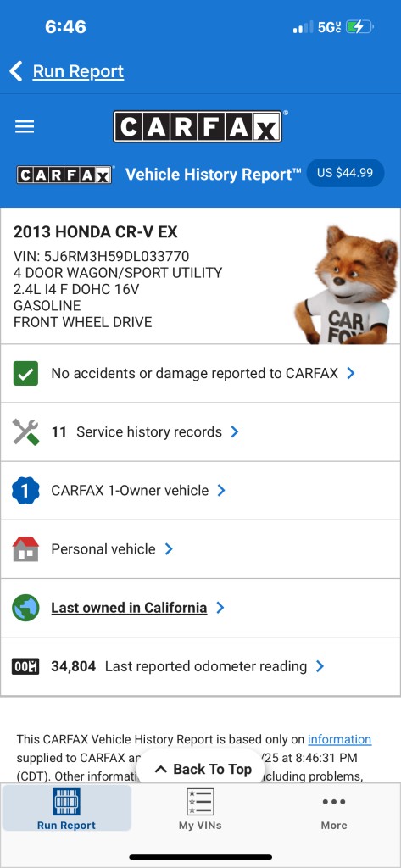Tap the US $44.99 price button
The height and width of the screenshot is (868, 401).
pos(345,173)
